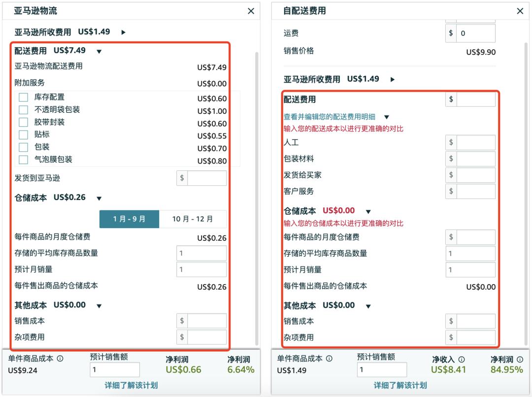This screenshot has height=397, width=532.
Task: Click 预计销售额 field in 自配送费用 panel
Action: pyautogui.click(x=382, y=369)
